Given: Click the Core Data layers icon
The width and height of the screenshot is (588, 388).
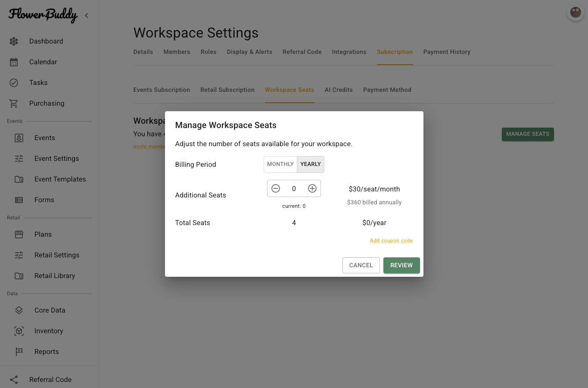Looking at the screenshot, I should [x=19, y=310].
